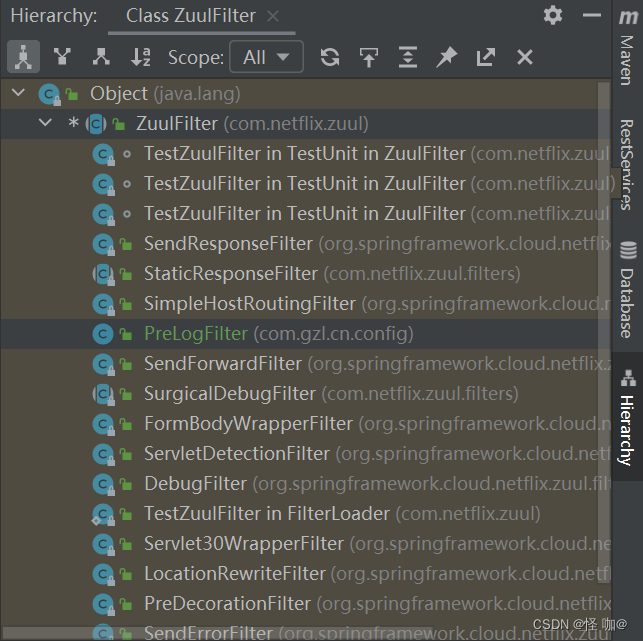Click the SurgicalDebugFilter abstract class icon
Screen dimensions: 643x641
(x=103, y=394)
